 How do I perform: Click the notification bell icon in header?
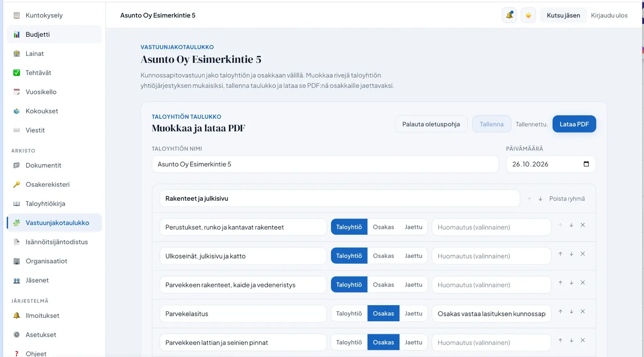coord(509,15)
